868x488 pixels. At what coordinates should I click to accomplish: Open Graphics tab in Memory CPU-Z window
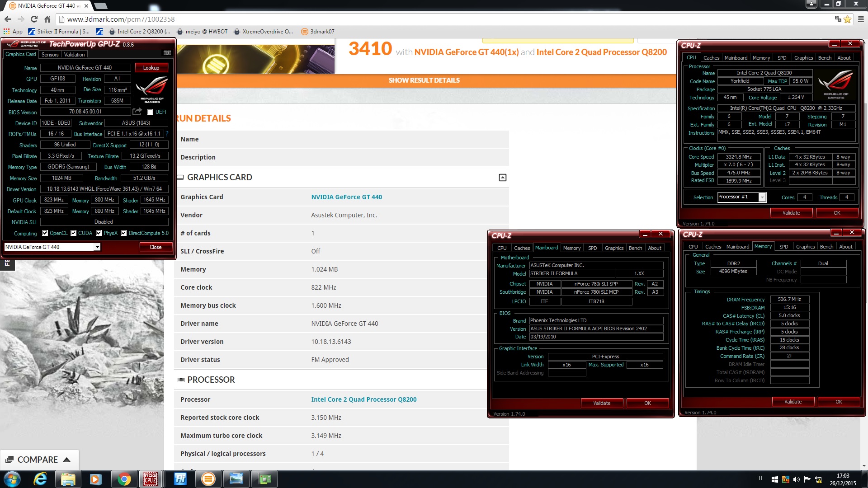click(805, 247)
